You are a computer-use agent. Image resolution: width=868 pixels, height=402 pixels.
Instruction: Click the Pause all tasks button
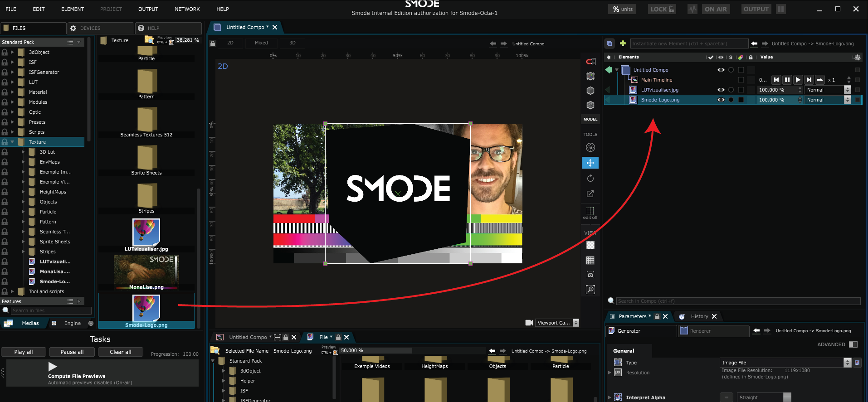72,352
